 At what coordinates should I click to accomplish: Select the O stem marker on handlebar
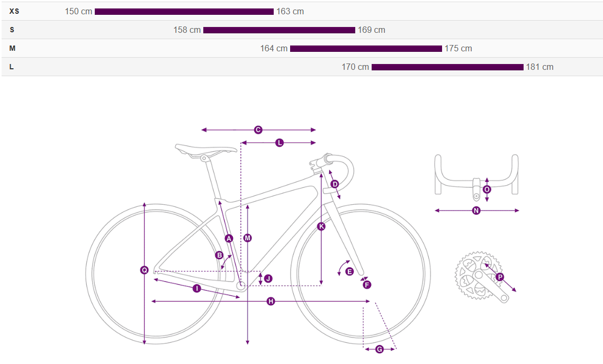(x=487, y=189)
